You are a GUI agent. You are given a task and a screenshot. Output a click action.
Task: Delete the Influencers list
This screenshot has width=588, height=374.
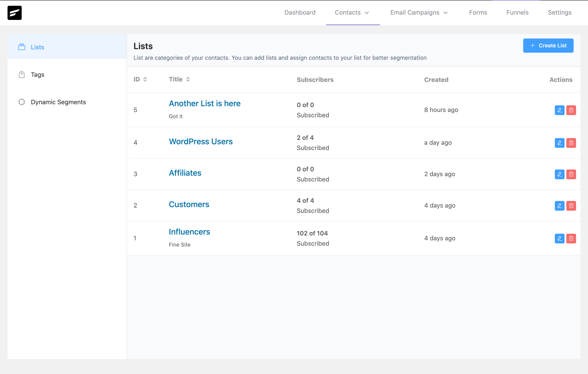tap(571, 238)
